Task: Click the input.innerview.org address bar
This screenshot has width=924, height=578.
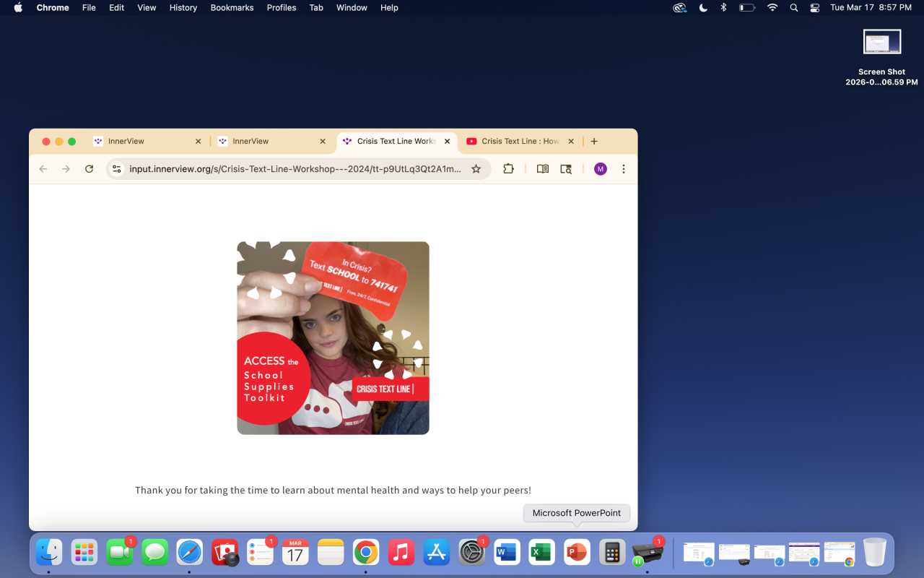Action: 295,169
